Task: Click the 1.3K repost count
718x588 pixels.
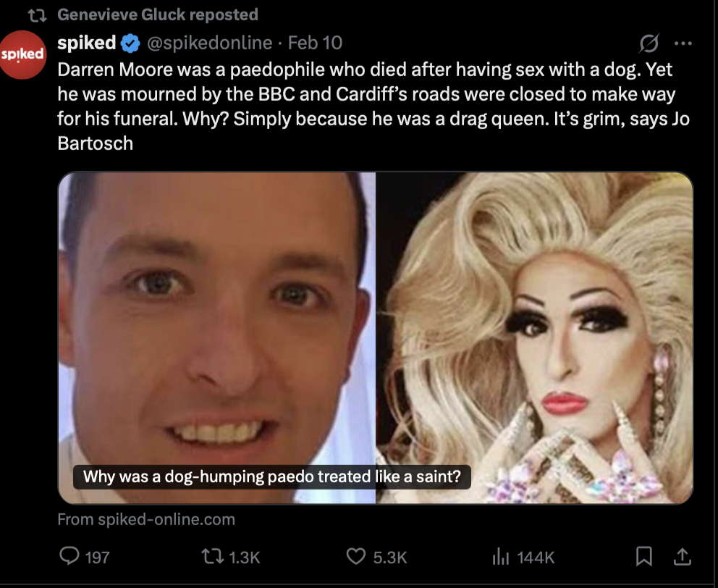Action: pos(244,558)
